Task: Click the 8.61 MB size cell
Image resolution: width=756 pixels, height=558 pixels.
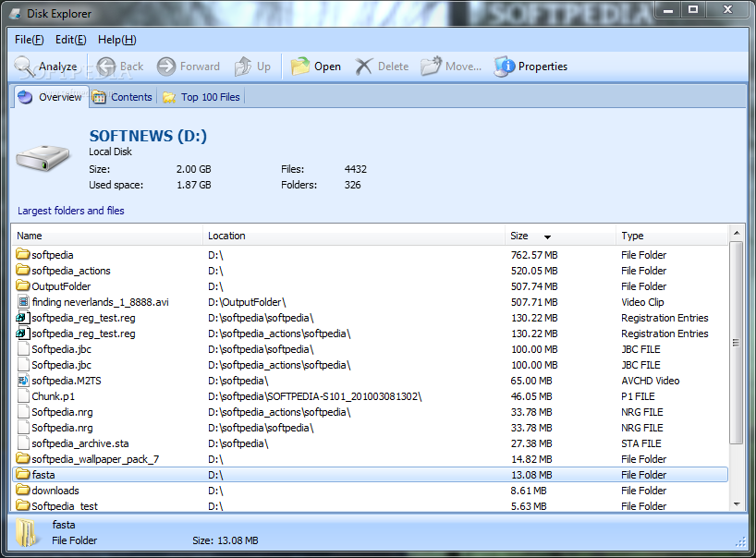Action: pyautogui.click(x=529, y=491)
